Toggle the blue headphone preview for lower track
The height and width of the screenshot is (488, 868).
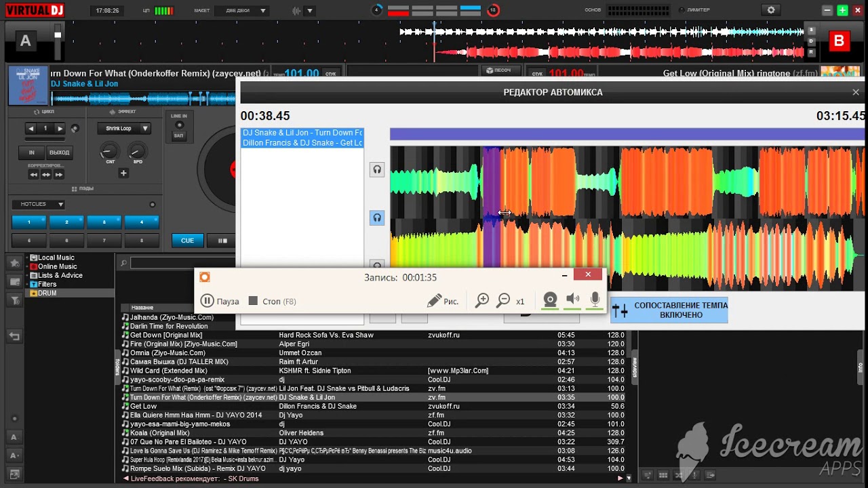[377, 218]
